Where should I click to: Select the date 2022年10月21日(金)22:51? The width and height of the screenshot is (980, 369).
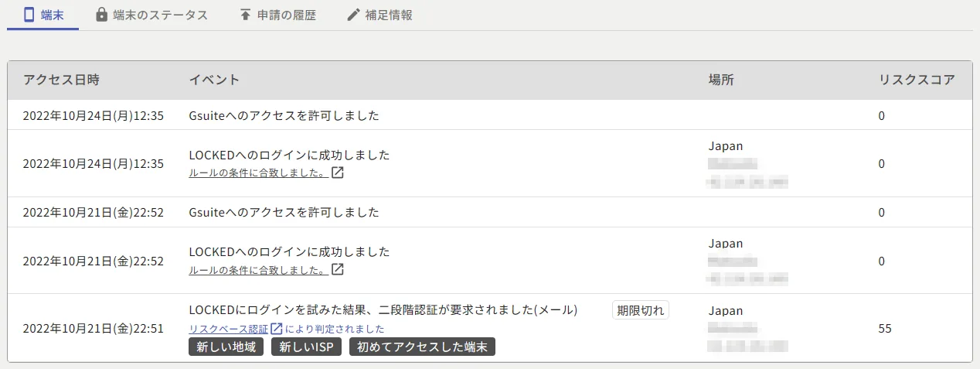tap(94, 329)
